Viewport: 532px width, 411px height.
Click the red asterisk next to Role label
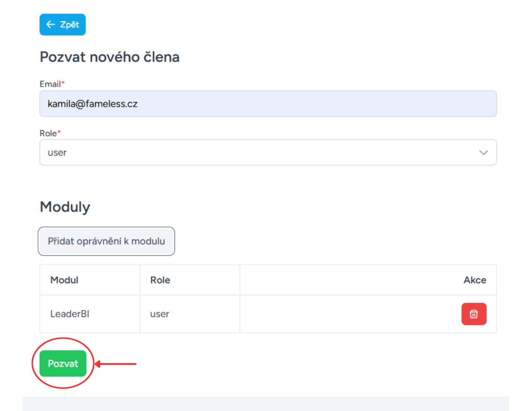(59, 132)
